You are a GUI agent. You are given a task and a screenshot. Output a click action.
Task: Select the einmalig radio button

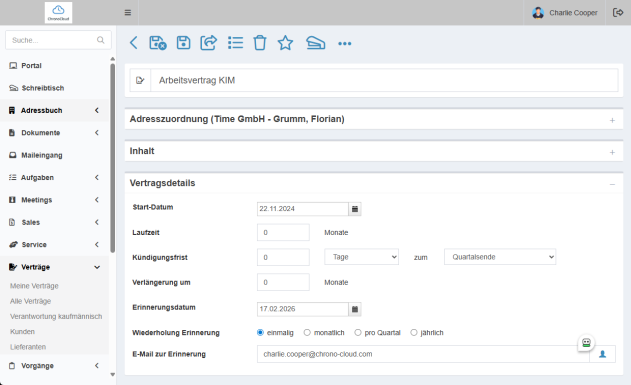point(260,333)
